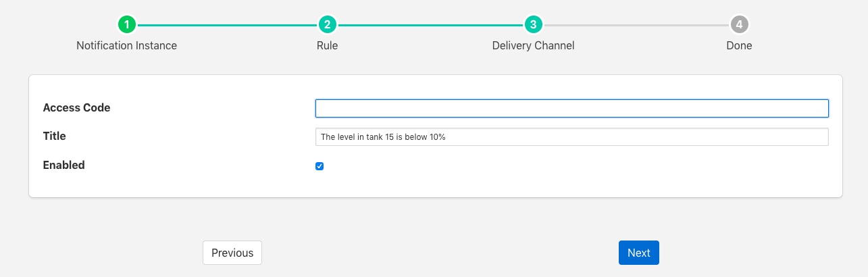Select the Delivery Channel step label
This screenshot has width=868, height=277.
pyautogui.click(x=533, y=46)
